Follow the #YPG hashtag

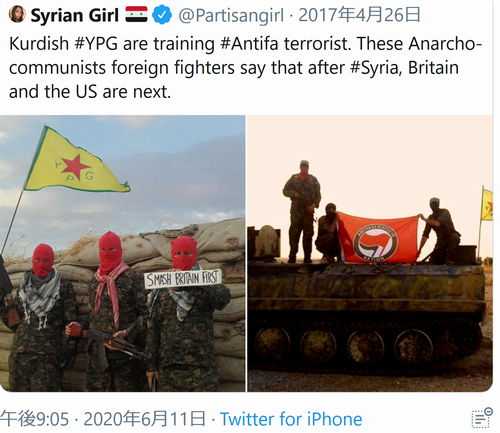97,44
